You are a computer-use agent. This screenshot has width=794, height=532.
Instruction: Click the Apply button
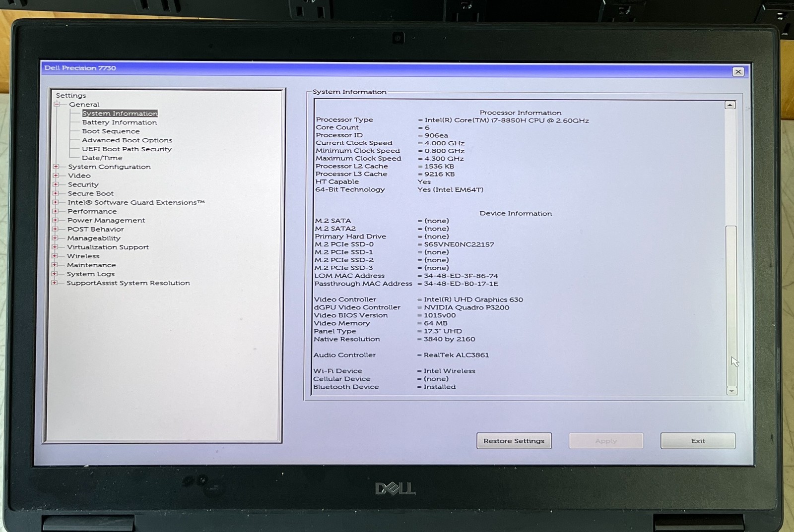606,441
